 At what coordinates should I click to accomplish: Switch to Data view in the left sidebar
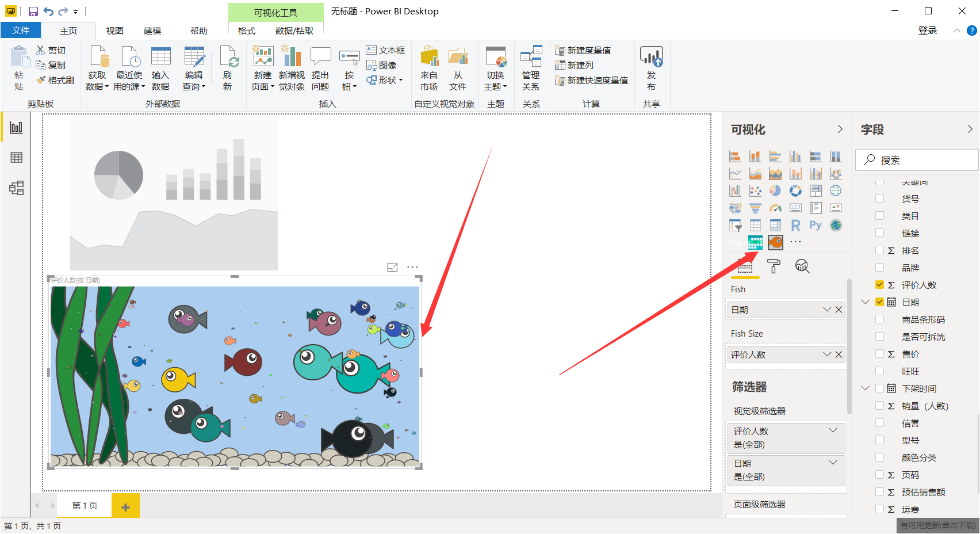[16, 157]
